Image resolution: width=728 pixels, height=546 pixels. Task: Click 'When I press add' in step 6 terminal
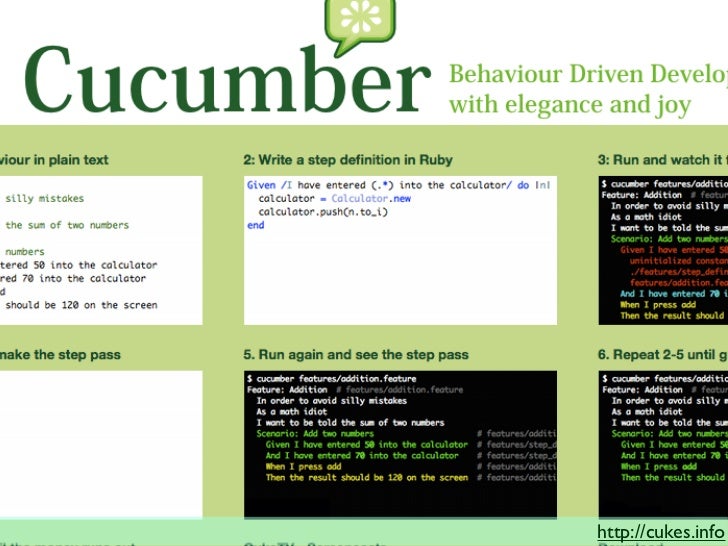coord(659,467)
